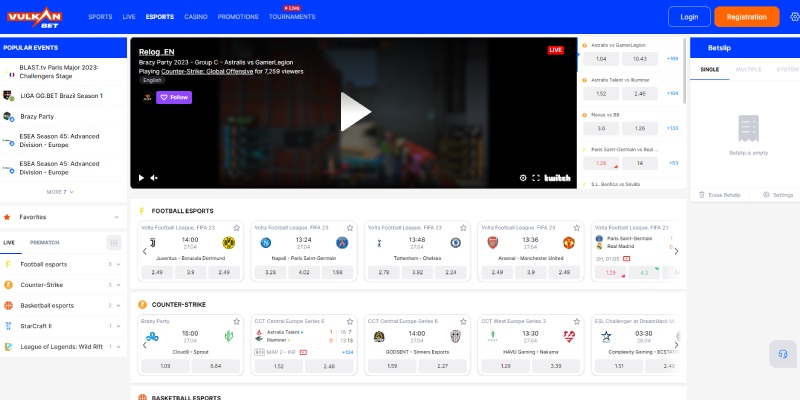Switch to Prematch tab
The width and height of the screenshot is (800, 400).
point(44,243)
